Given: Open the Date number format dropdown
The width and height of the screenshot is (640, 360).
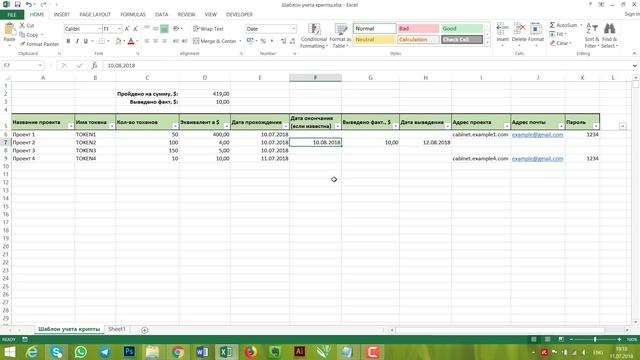Looking at the screenshot, I should (x=293, y=29).
